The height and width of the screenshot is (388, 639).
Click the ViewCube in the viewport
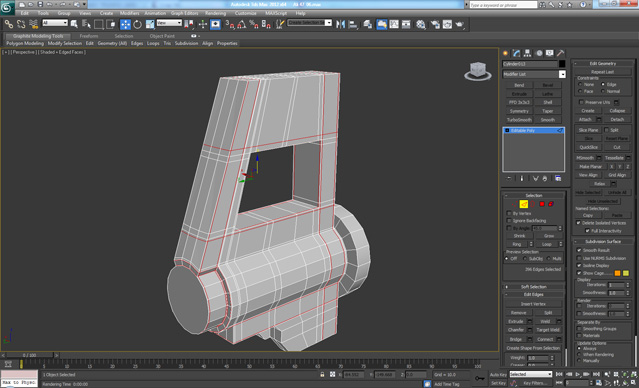pyautogui.click(x=478, y=71)
